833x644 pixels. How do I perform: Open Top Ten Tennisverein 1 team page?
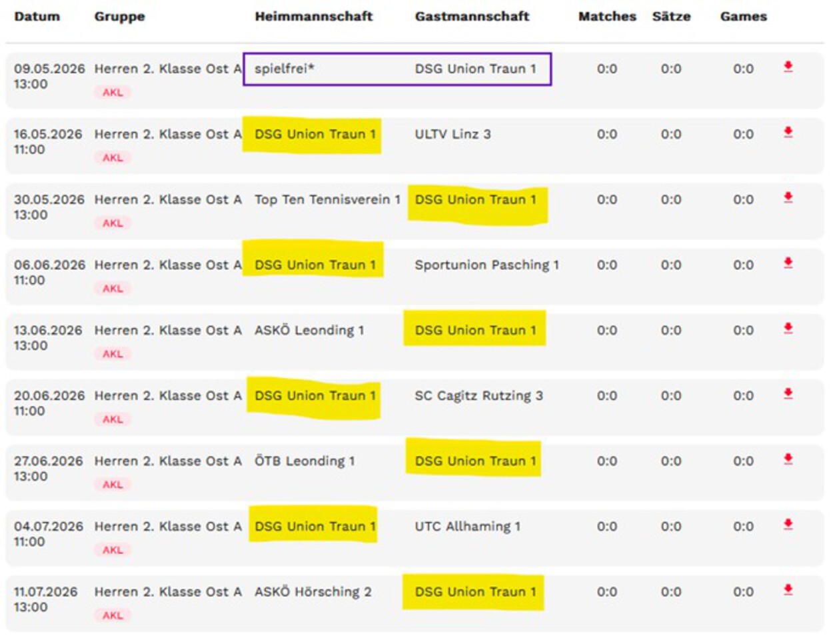pos(327,199)
